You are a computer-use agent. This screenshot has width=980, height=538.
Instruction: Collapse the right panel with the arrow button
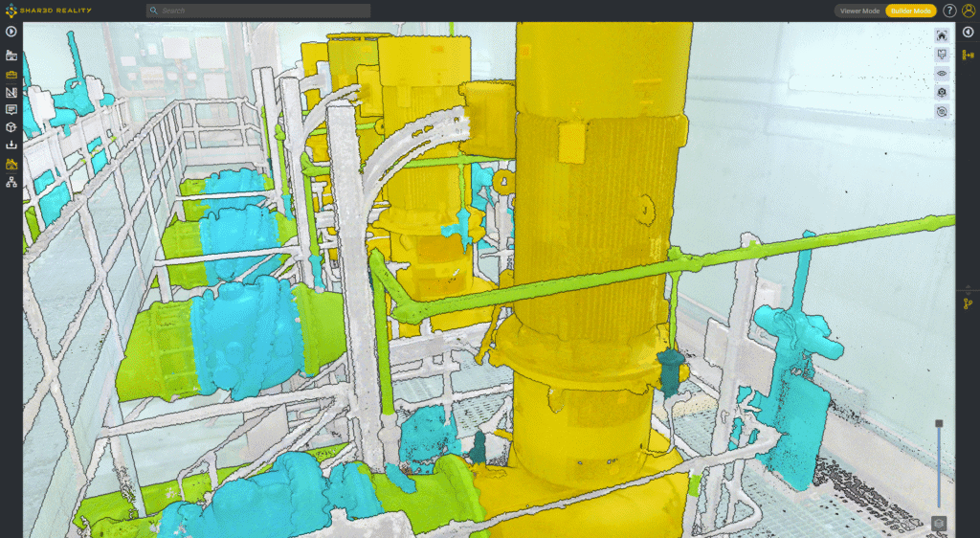(968, 32)
